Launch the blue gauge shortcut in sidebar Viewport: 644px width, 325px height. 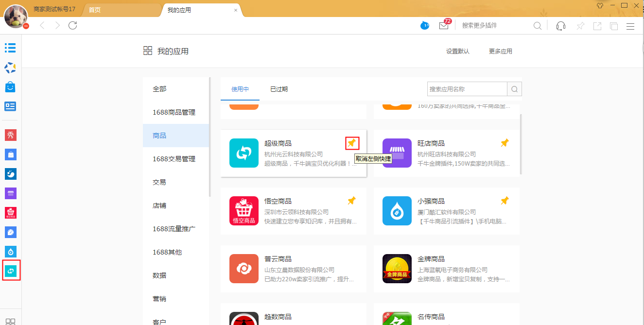tap(10, 232)
